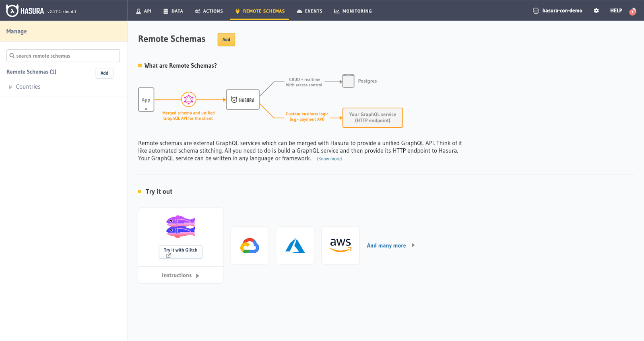Select the Google Cloud logo tile
The height and width of the screenshot is (341, 644).
[x=250, y=245]
